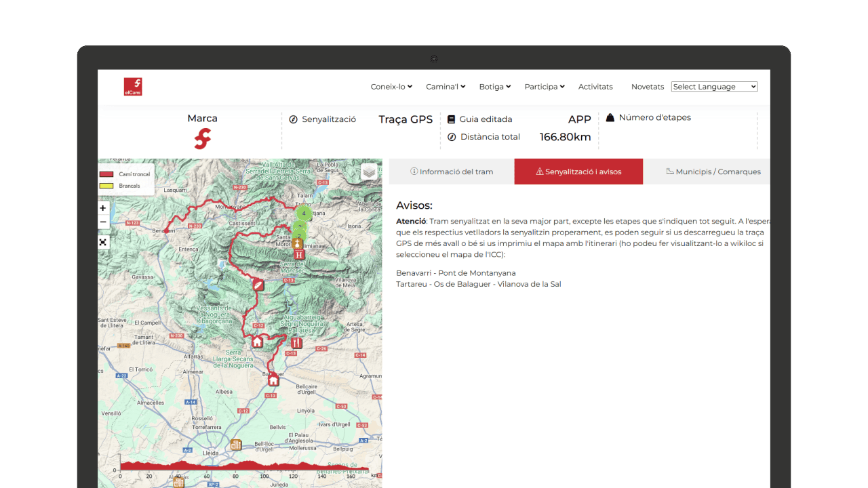The height and width of the screenshot is (488, 868).
Task: Click the 166.80km distance value
Action: (x=566, y=137)
